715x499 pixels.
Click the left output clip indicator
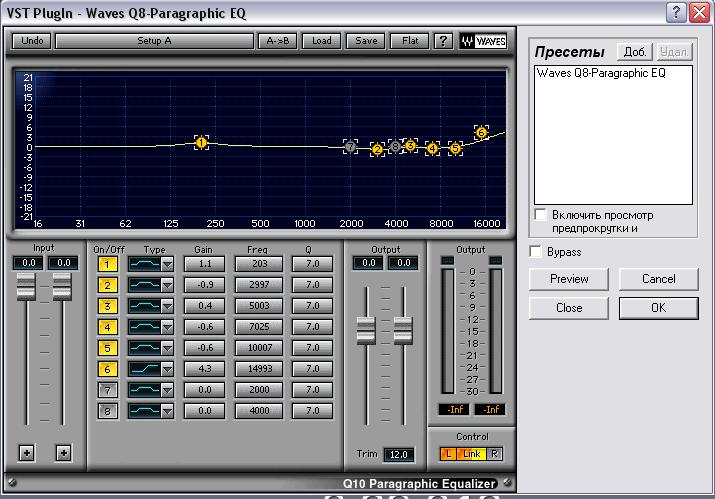(x=448, y=260)
